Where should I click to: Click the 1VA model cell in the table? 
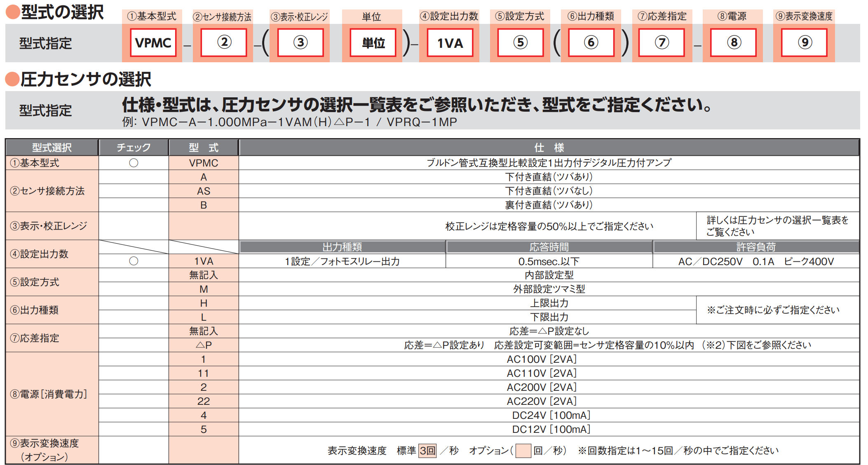point(204,261)
